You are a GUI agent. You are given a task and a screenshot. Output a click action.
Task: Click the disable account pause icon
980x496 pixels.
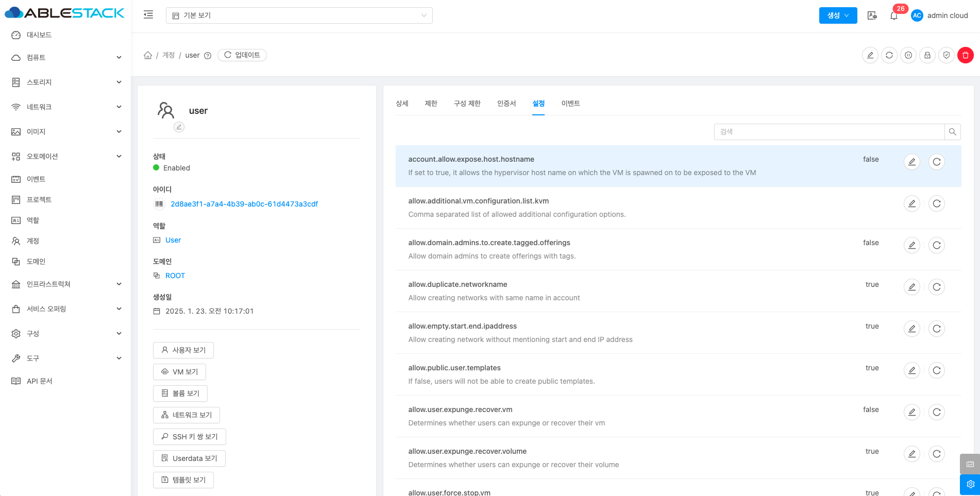908,55
